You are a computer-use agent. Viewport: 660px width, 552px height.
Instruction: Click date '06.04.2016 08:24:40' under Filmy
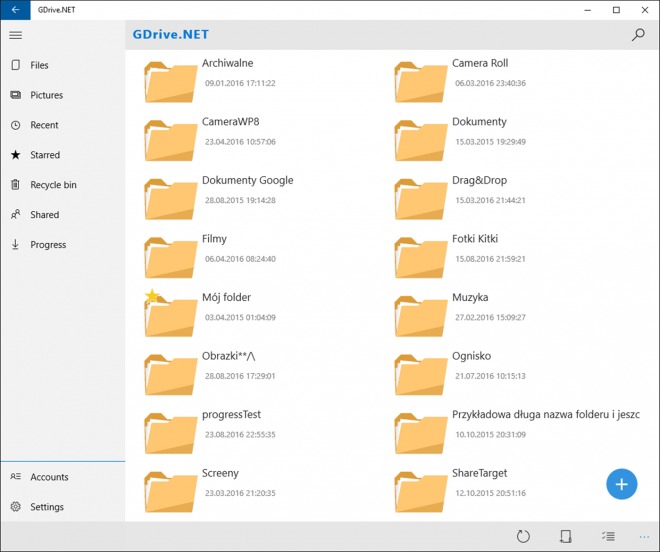tap(240, 259)
